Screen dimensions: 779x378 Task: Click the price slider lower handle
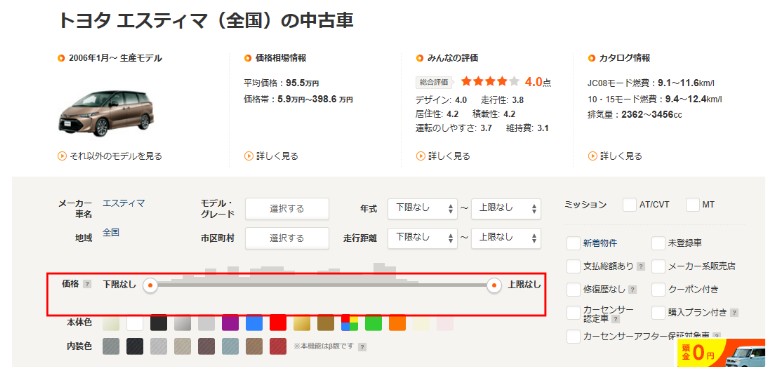pyautogui.click(x=150, y=285)
